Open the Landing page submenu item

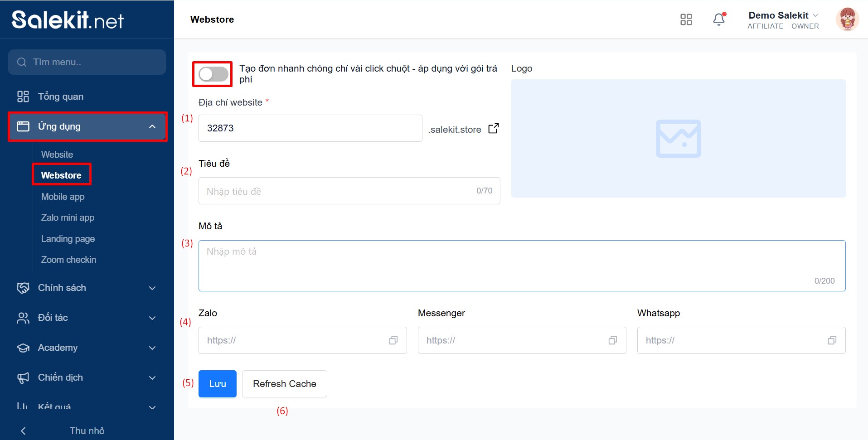click(68, 239)
